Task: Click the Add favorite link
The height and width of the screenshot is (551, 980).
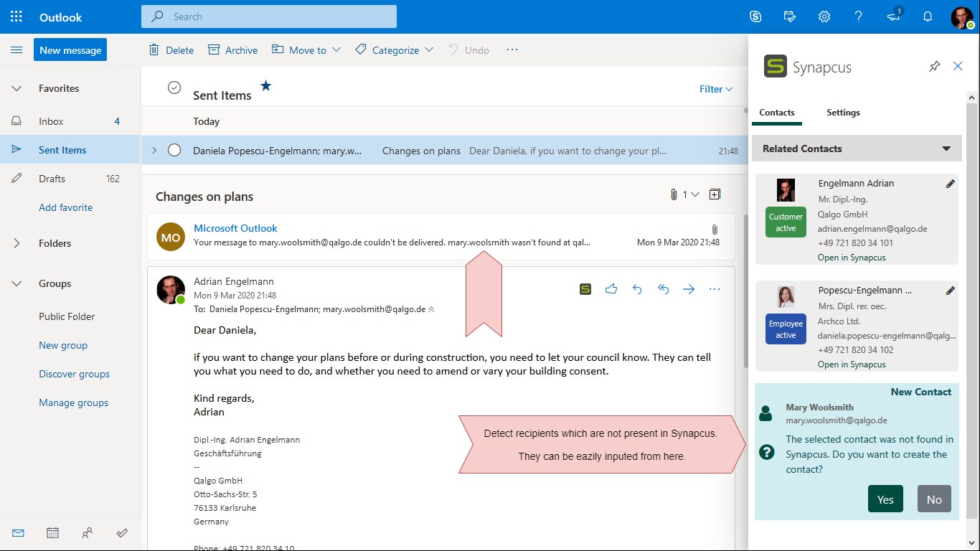Action: coord(65,207)
